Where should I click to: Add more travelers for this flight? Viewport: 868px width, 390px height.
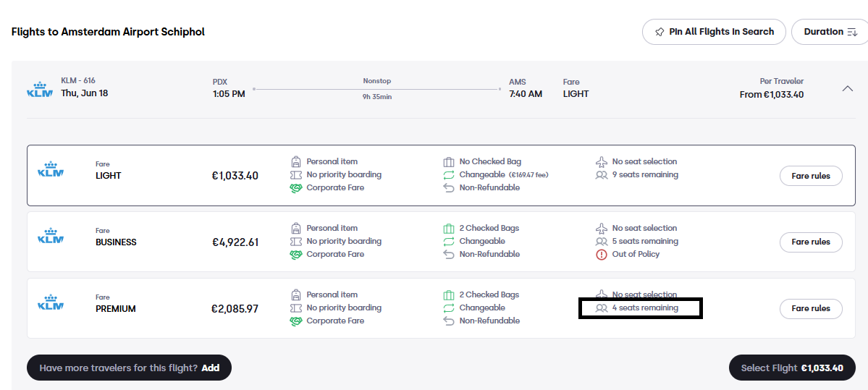point(129,368)
